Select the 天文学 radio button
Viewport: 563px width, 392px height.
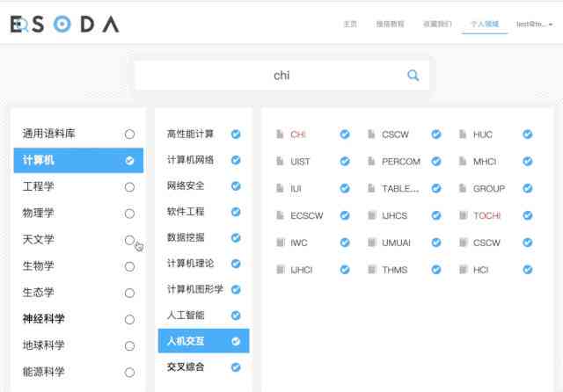(x=129, y=240)
